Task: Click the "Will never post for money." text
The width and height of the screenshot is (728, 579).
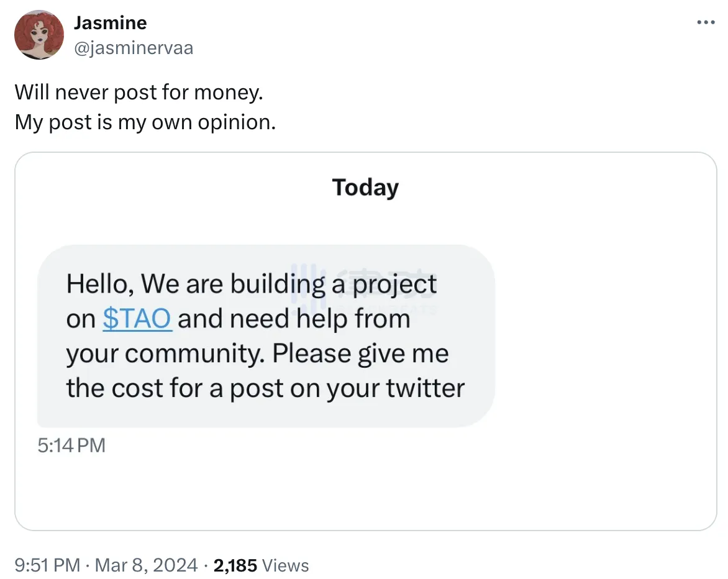Action: pyautogui.click(x=139, y=93)
